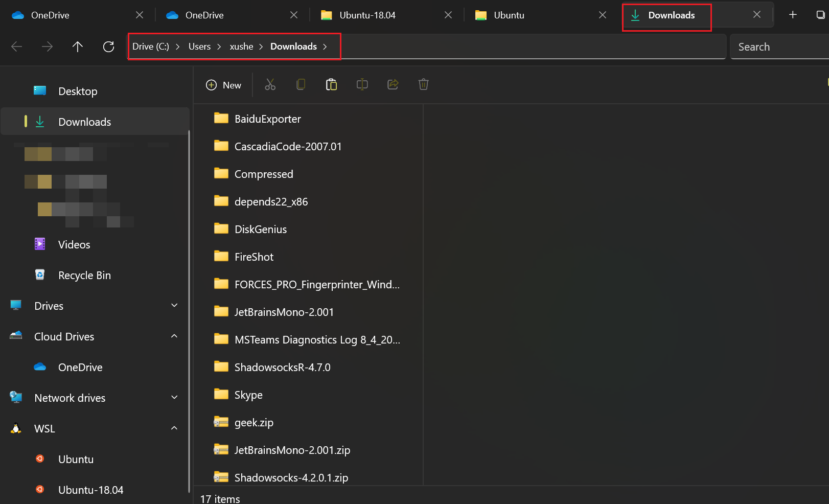Screen dimensions: 829x504
Task: Click xushe in the breadcrumb path
Action: [x=241, y=47]
